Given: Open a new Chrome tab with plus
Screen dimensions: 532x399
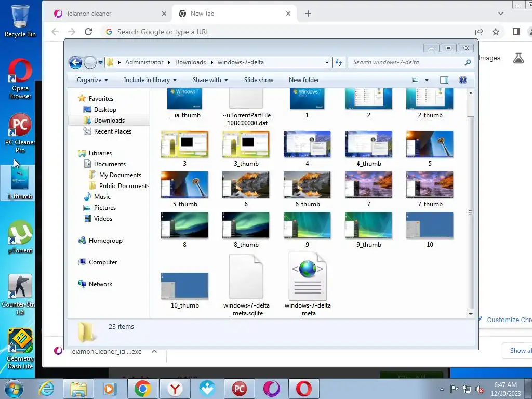Looking at the screenshot, I should click(308, 14).
